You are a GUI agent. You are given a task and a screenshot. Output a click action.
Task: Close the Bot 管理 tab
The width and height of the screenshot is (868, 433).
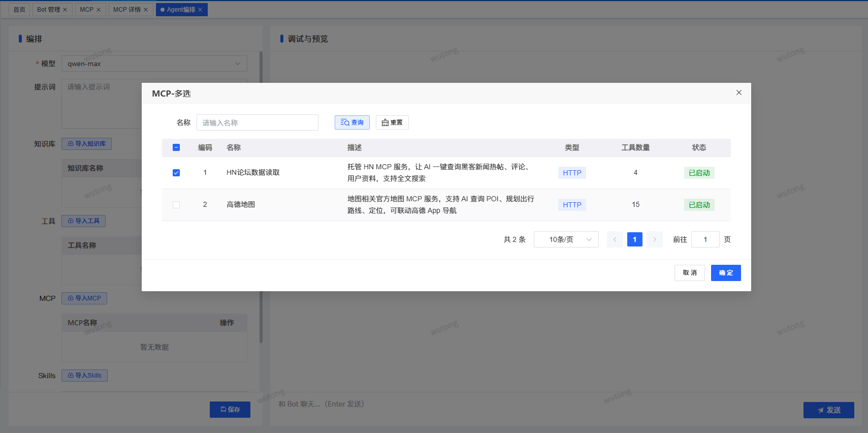point(65,10)
